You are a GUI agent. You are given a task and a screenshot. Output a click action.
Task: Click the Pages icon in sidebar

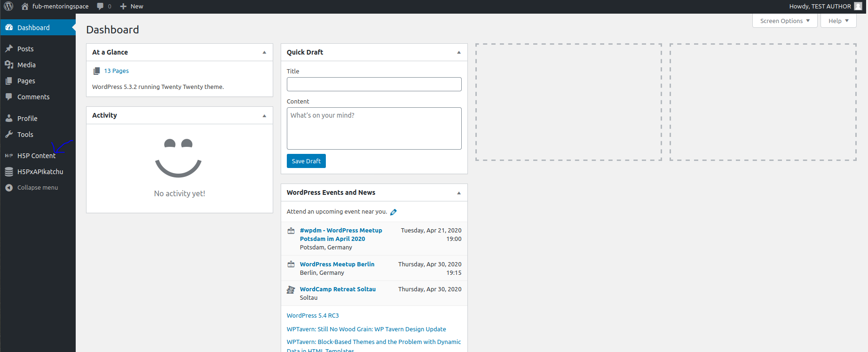pos(9,80)
